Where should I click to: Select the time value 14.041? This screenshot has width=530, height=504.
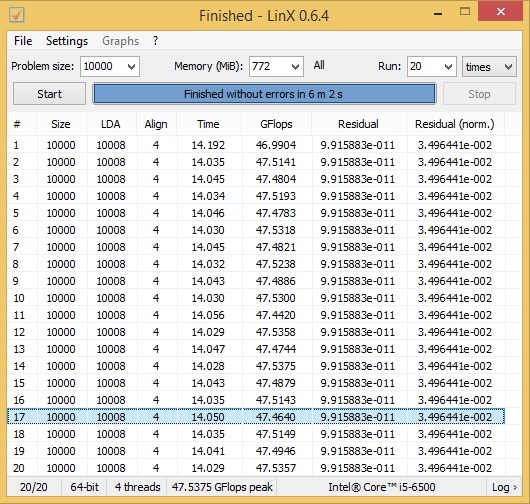pos(208,451)
